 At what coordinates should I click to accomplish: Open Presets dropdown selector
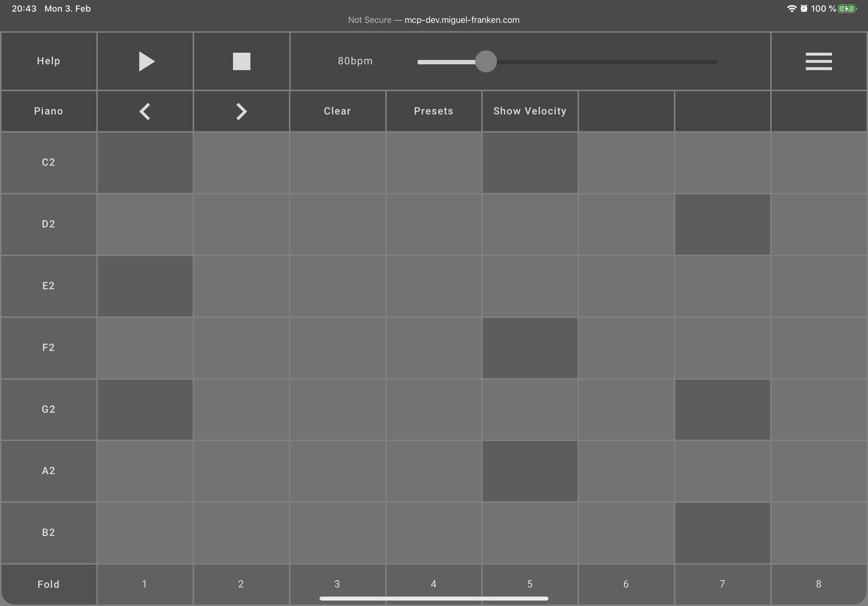(433, 111)
